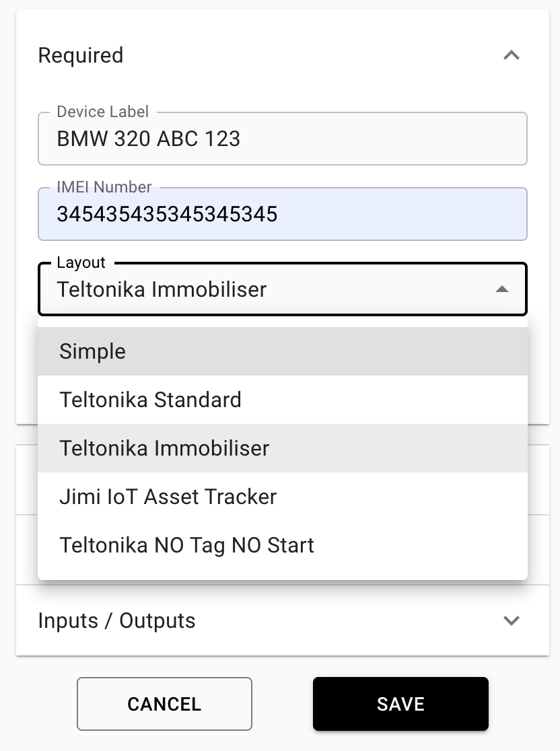Click the BMW 320 ABC 123 text

click(x=149, y=139)
